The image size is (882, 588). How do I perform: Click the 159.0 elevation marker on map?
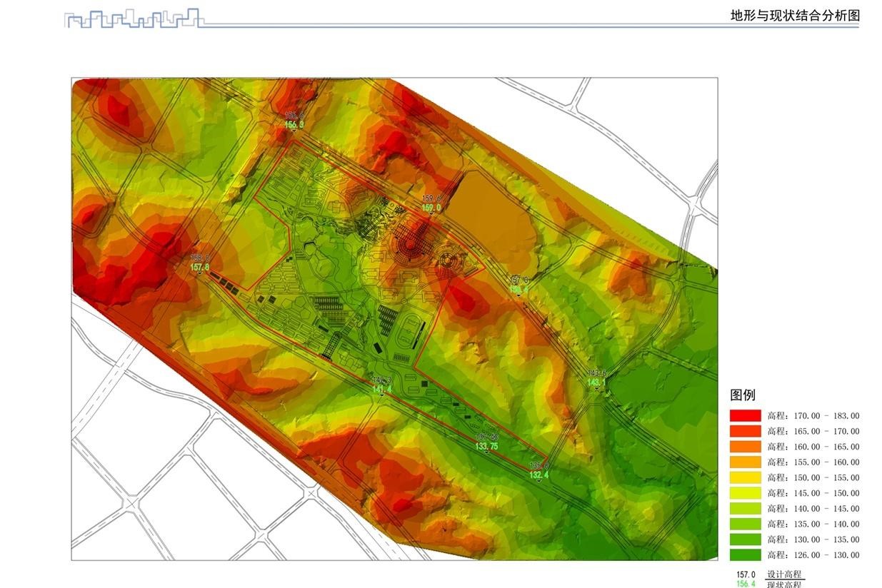(x=431, y=208)
